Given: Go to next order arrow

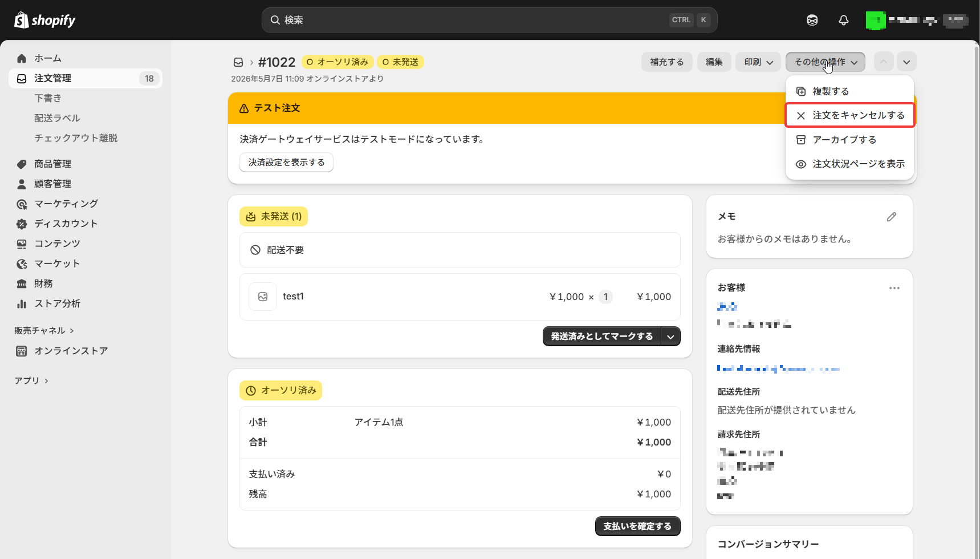Looking at the screenshot, I should pyautogui.click(x=906, y=62).
